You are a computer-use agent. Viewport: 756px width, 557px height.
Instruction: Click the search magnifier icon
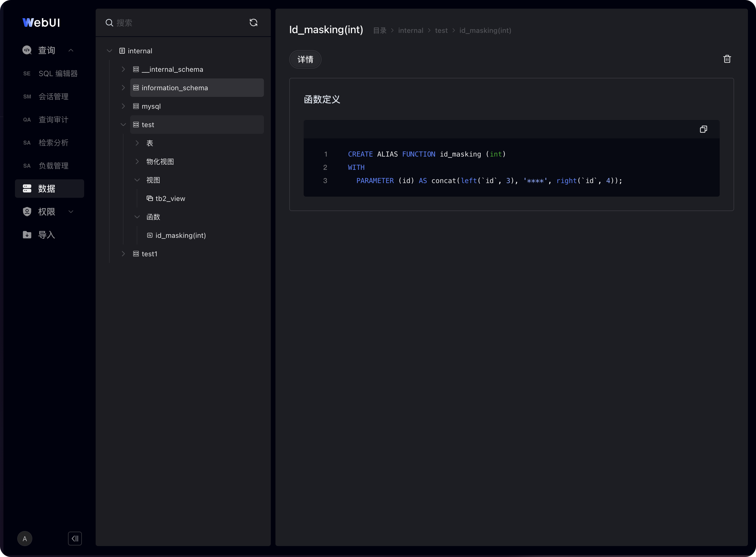pos(109,22)
